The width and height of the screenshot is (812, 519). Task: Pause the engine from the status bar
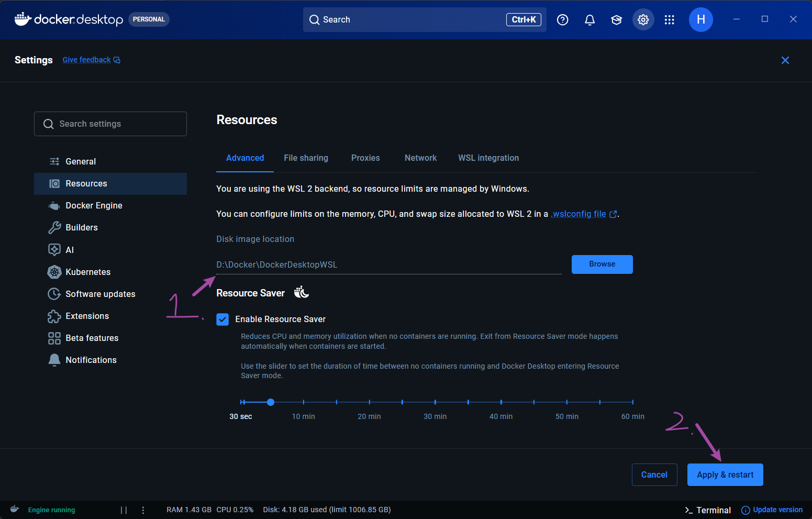pyautogui.click(x=124, y=510)
